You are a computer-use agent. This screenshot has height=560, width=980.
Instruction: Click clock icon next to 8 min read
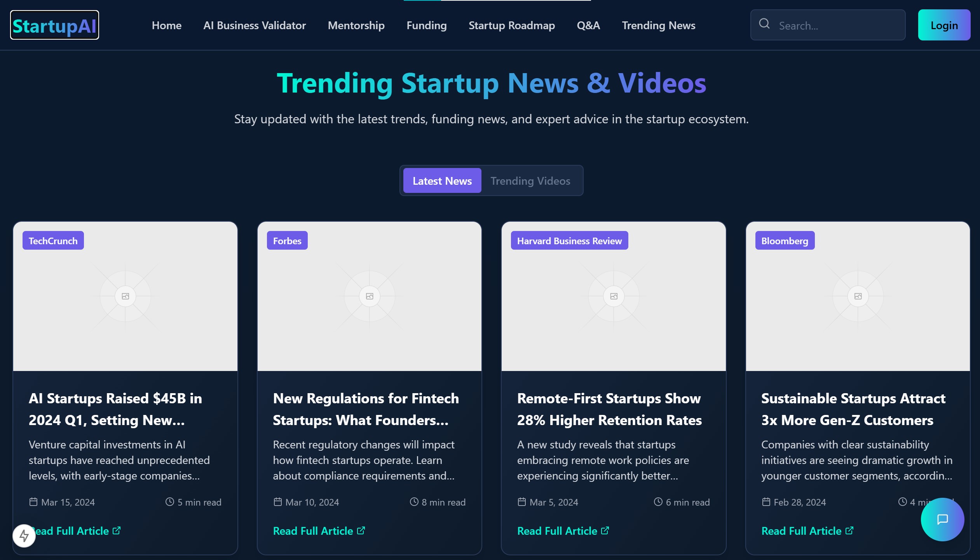pos(414,502)
